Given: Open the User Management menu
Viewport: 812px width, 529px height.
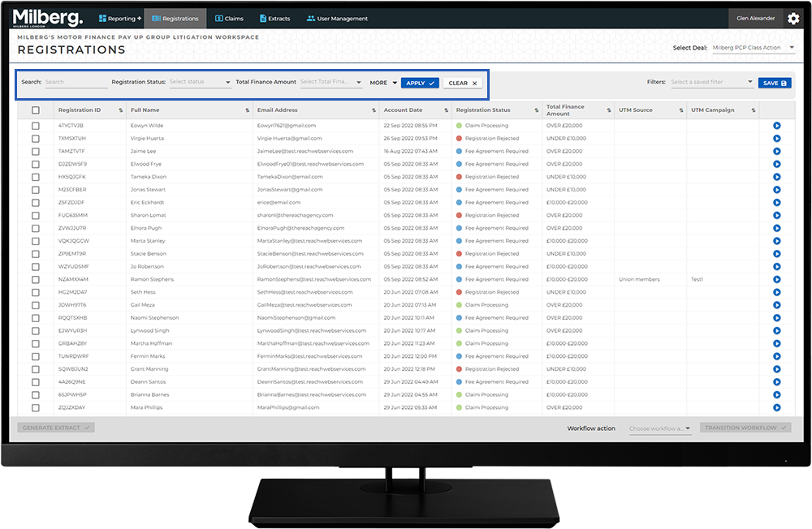Looking at the screenshot, I should pos(337,19).
